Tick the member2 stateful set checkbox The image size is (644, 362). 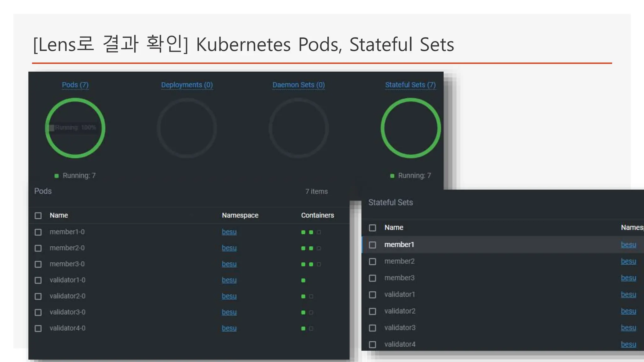[372, 261]
